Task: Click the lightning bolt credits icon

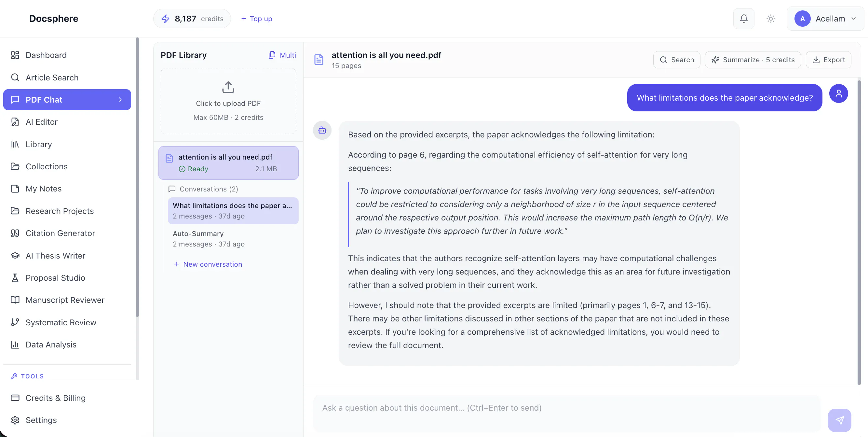Action: (165, 19)
